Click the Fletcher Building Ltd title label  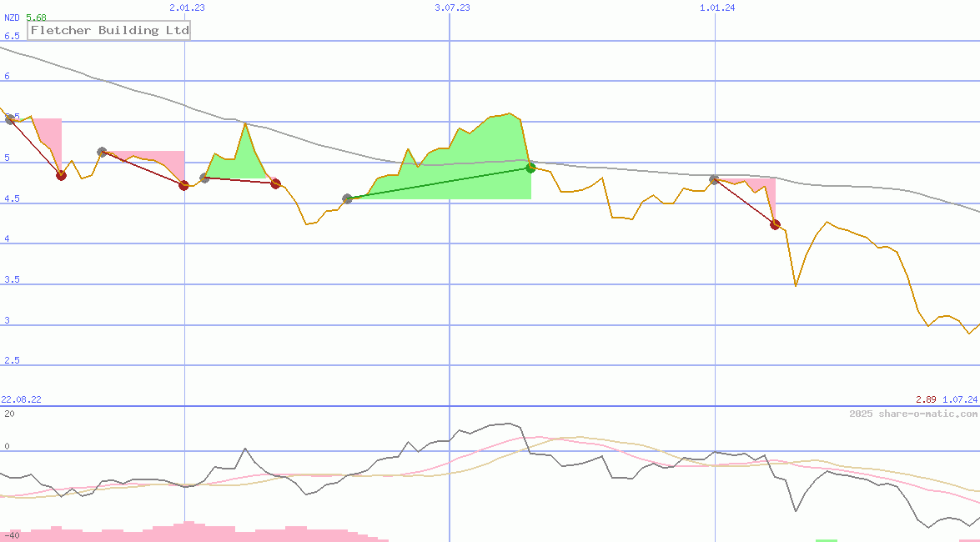tap(109, 30)
